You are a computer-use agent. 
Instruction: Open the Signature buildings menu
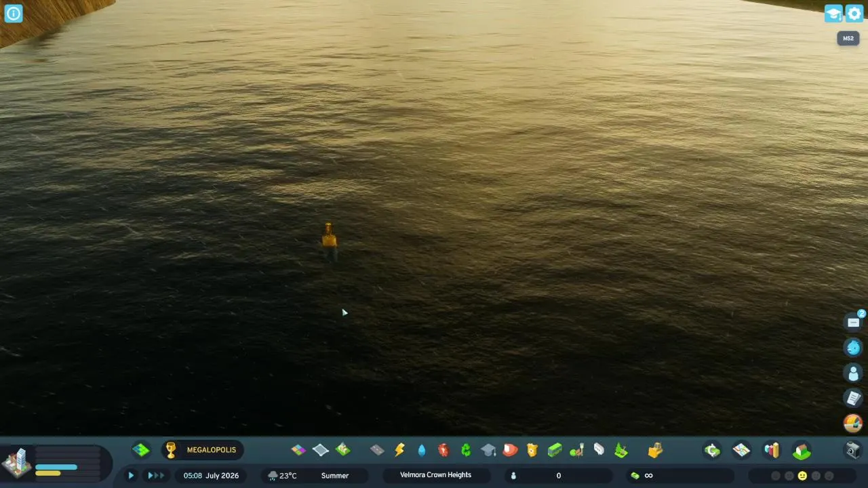(x=343, y=449)
